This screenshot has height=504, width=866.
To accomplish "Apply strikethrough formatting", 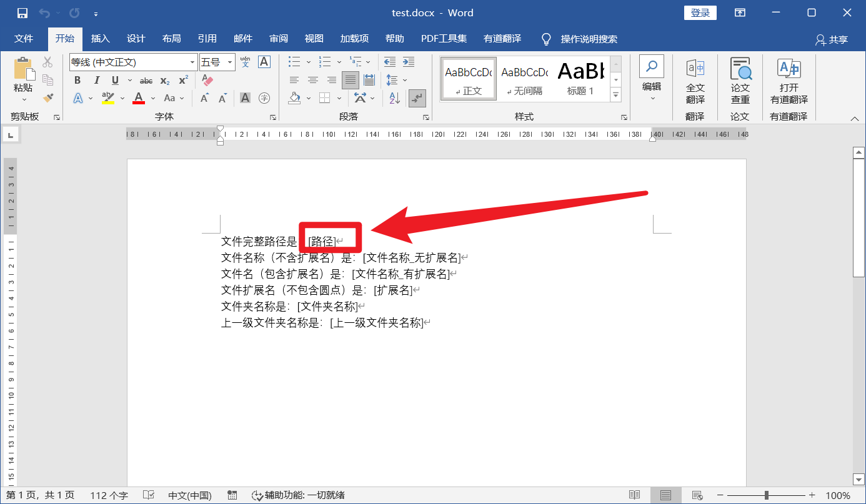I will pyautogui.click(x=146, y=80).
